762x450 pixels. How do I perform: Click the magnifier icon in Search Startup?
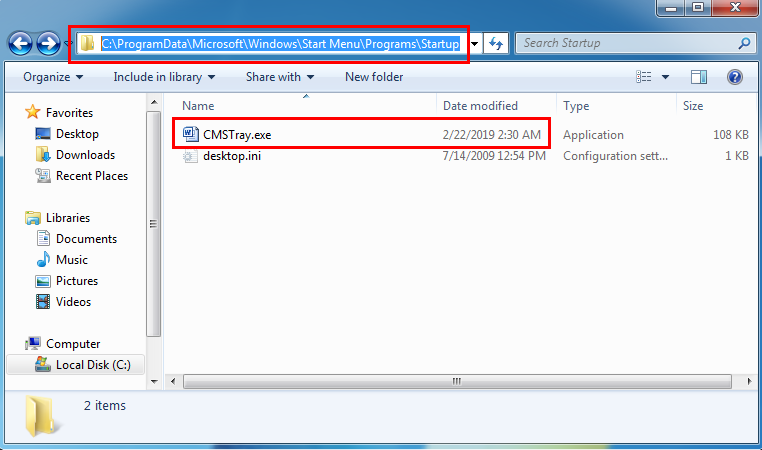click(x=744, y=43)
